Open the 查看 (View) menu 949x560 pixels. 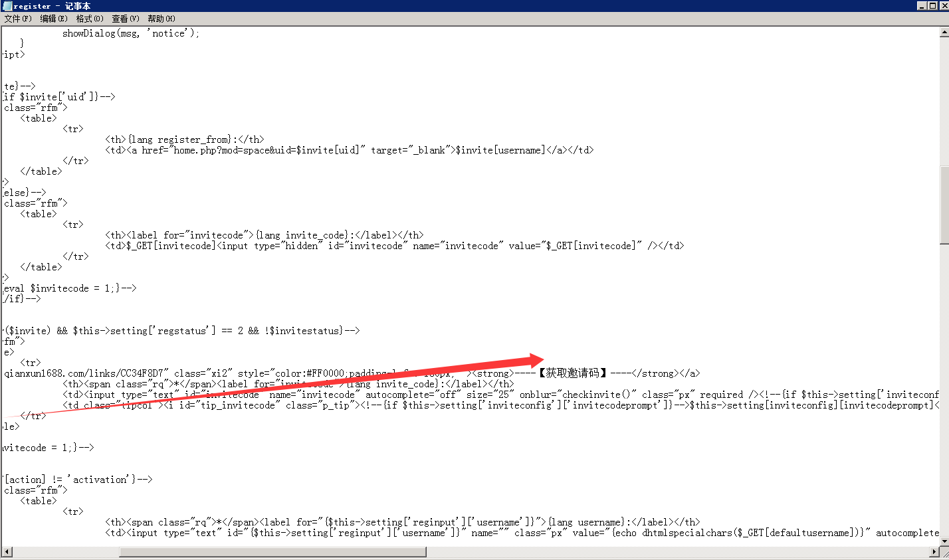(x=125, y=19)
